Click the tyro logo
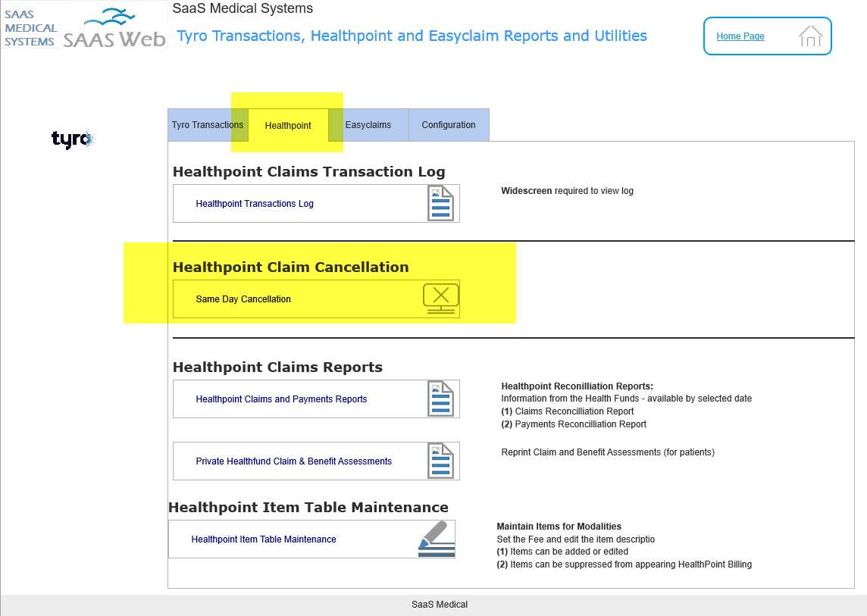This screenshot has width=867, height=616. point(72,139)
